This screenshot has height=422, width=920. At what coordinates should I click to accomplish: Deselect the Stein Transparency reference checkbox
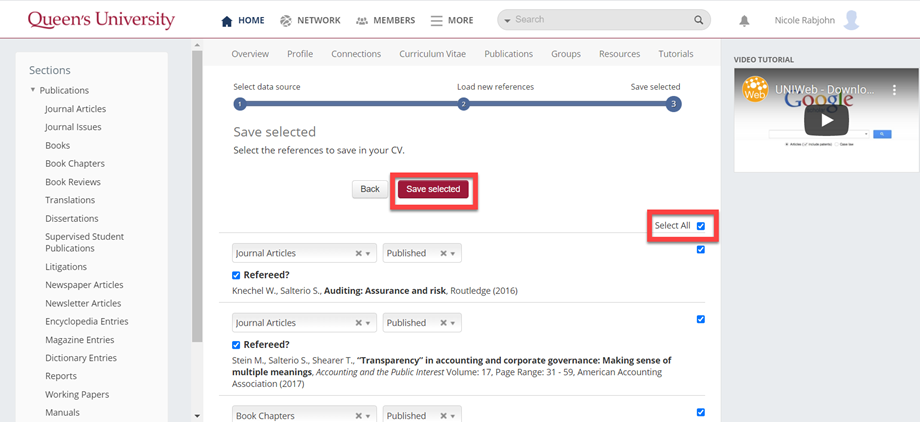700,319
